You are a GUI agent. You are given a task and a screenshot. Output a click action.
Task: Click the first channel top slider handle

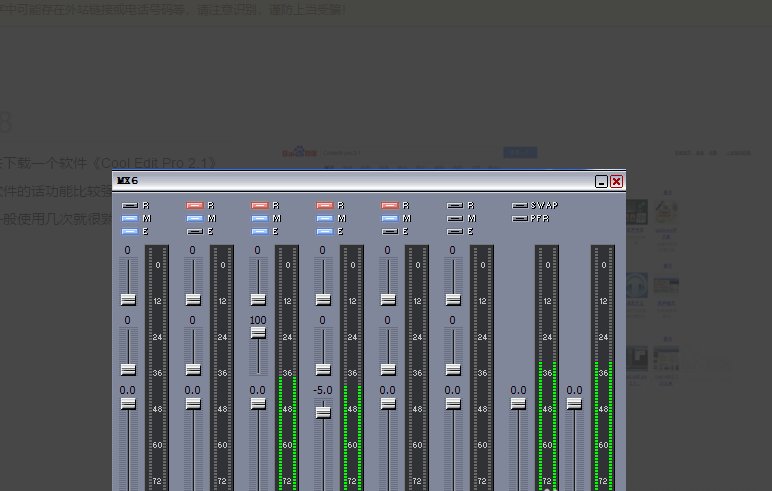click(x=128, y=299)
